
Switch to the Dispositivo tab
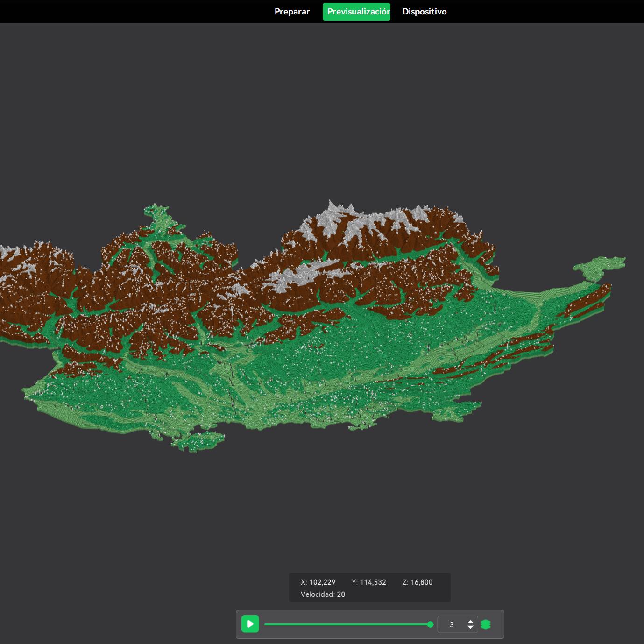tap(424, 12)
